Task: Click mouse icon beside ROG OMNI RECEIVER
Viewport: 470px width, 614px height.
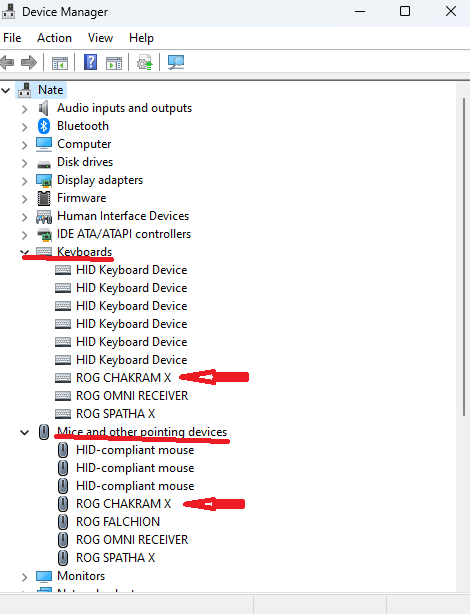Action: click(x=63, y=540)
